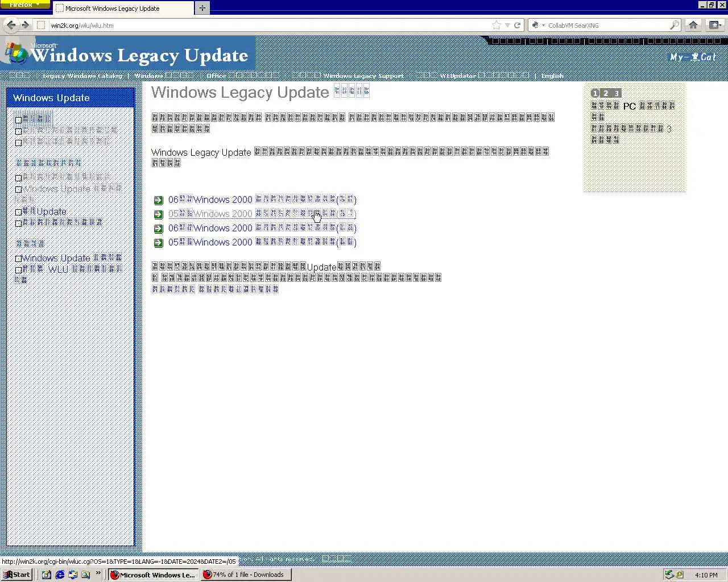The width and height of the screenshot is (728, 582).
Task: Open the Legacy Windows Catalog nav link
Action: coord(82,76)
